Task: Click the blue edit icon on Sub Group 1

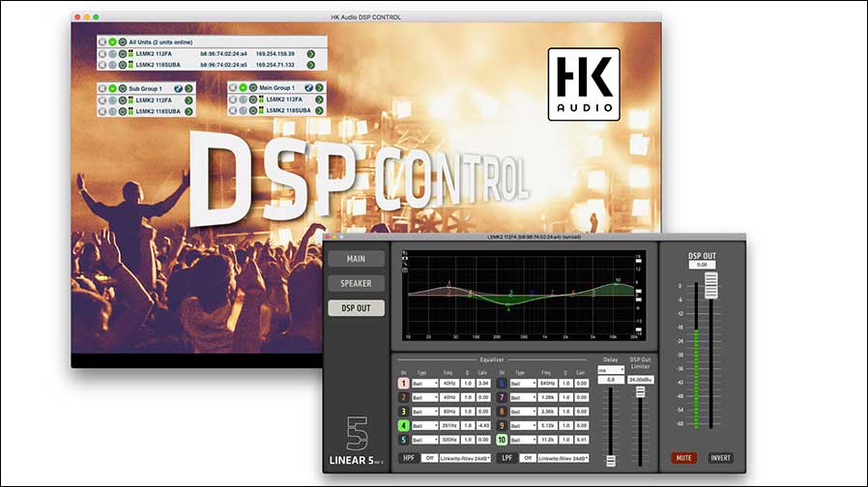Action: [178, 89]
